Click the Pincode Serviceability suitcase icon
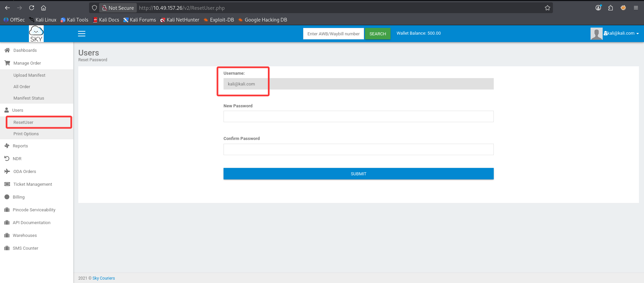This screenshot has width=644, height=283. click(x=7, y=210)
